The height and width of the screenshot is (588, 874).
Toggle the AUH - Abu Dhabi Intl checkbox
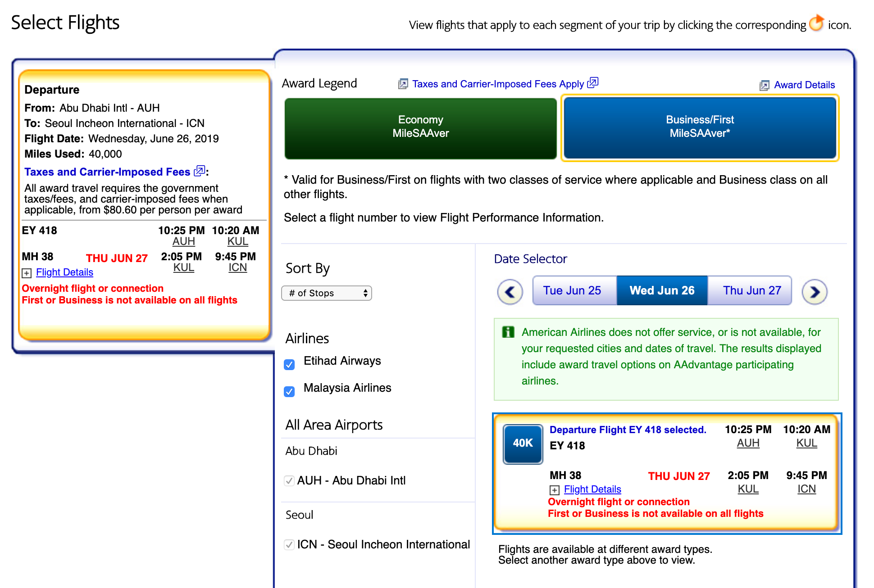290,481
